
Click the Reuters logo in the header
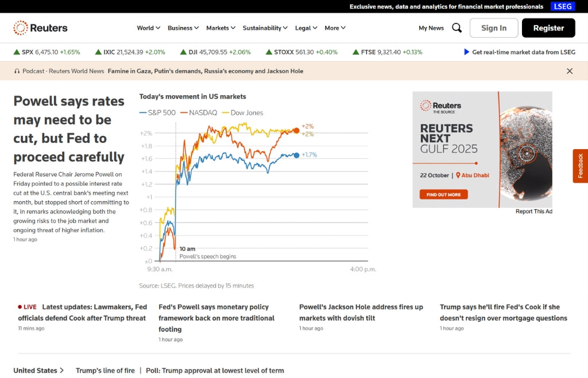(x=40, y=28)
